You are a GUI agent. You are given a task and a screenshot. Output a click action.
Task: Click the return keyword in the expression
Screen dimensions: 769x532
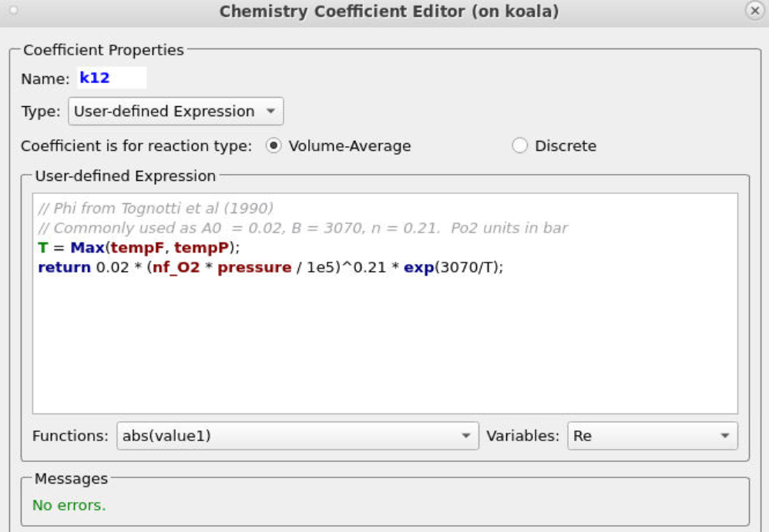point(64,268)
